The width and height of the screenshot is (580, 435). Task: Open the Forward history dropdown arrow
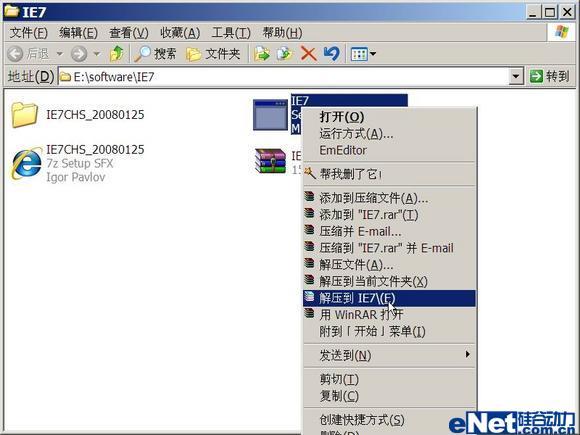(97, 54)
